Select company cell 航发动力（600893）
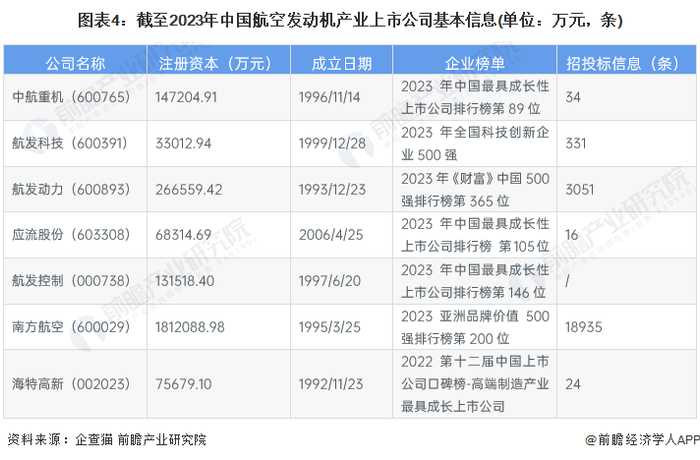 click(71, 189)
